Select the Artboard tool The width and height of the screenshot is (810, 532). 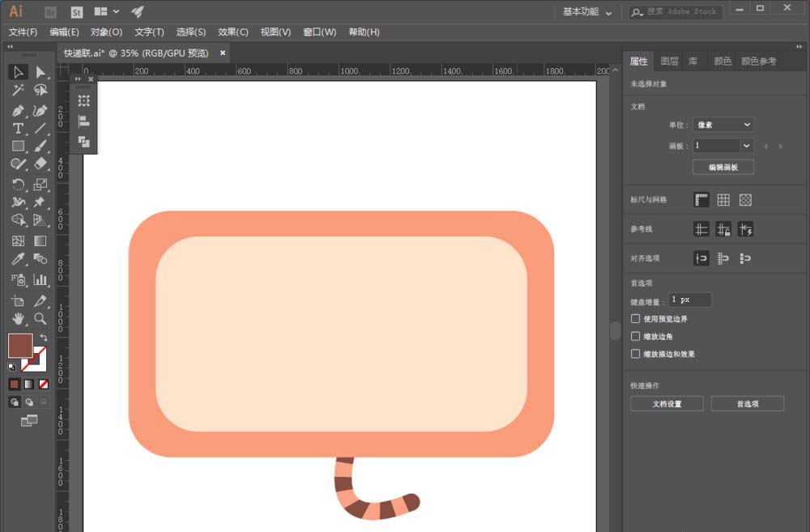pos(18,300)
